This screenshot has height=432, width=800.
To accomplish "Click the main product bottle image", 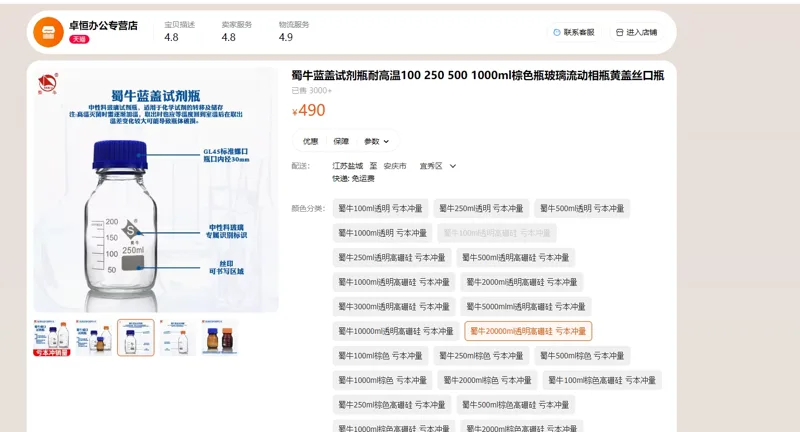I will point(156,190).
